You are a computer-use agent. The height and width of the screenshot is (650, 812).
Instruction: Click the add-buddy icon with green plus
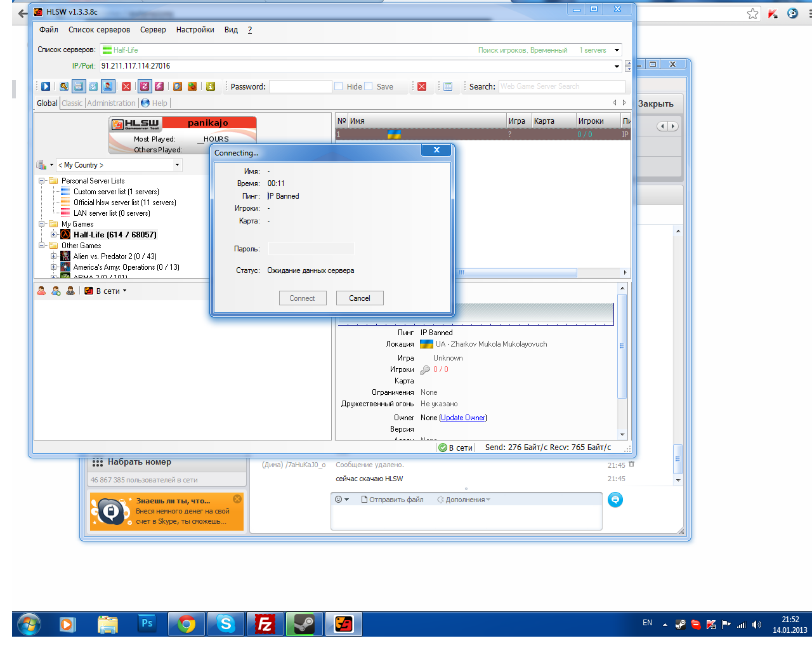click(56, 291)
